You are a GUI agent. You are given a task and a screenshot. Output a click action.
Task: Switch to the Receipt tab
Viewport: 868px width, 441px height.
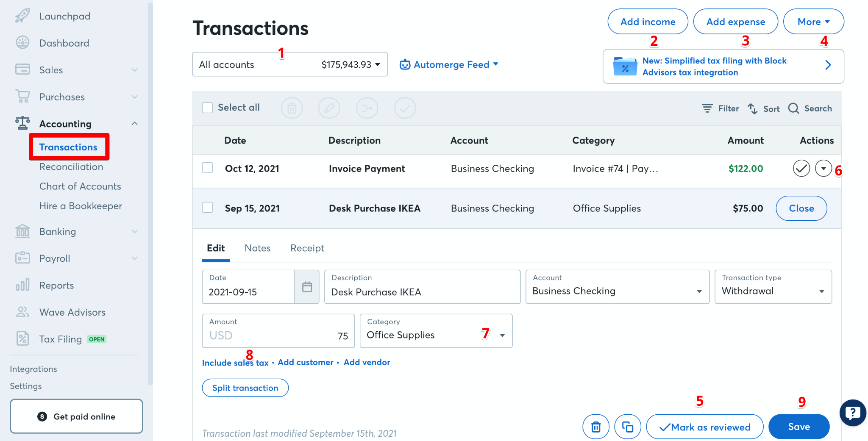307,248
